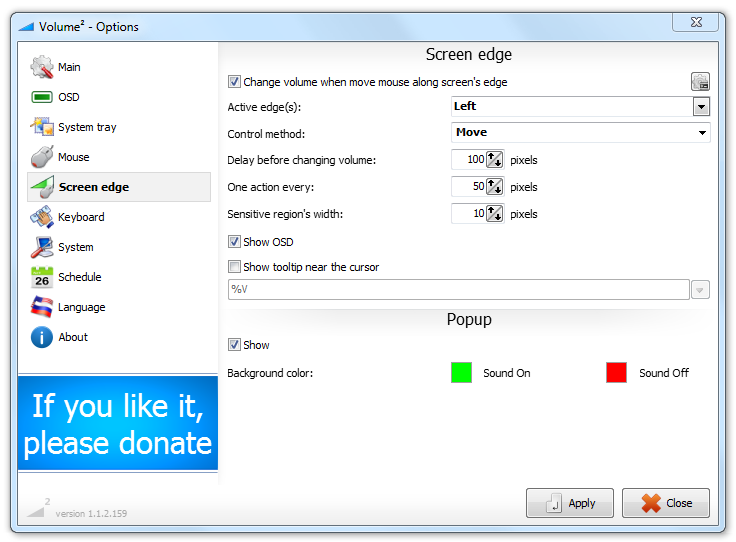Close the Options window with title bar X
This screenshot has height=542, width=736.
(696, 22)
